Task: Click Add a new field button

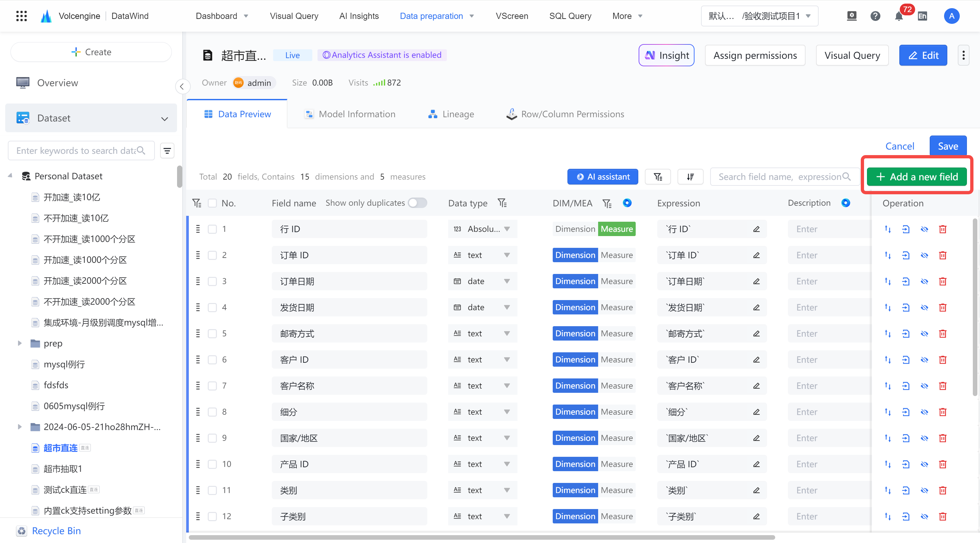Action: pos(917,177)
